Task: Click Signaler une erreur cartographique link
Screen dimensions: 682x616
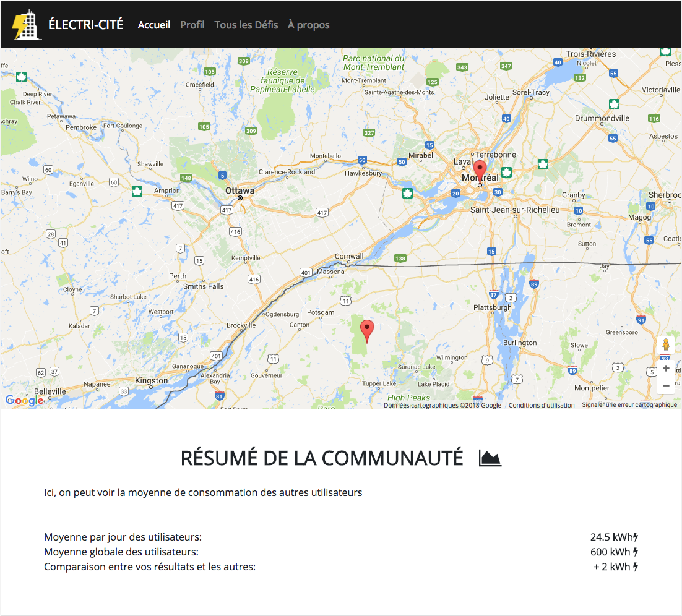Action: [x=629, y=404]
